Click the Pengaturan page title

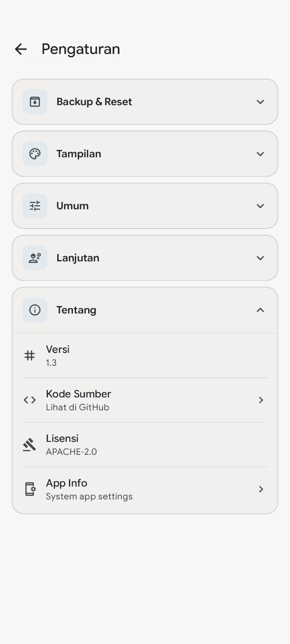pos(81,49)
